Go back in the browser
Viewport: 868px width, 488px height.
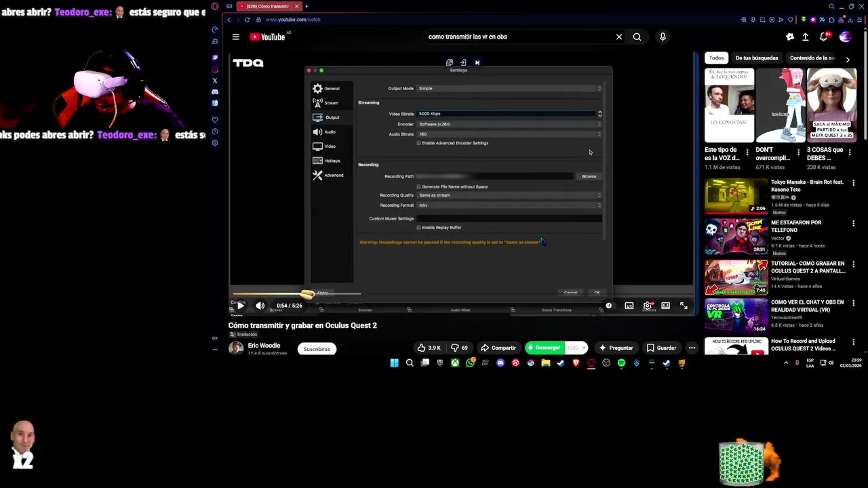pyautogui.click(x=229, y=20)
